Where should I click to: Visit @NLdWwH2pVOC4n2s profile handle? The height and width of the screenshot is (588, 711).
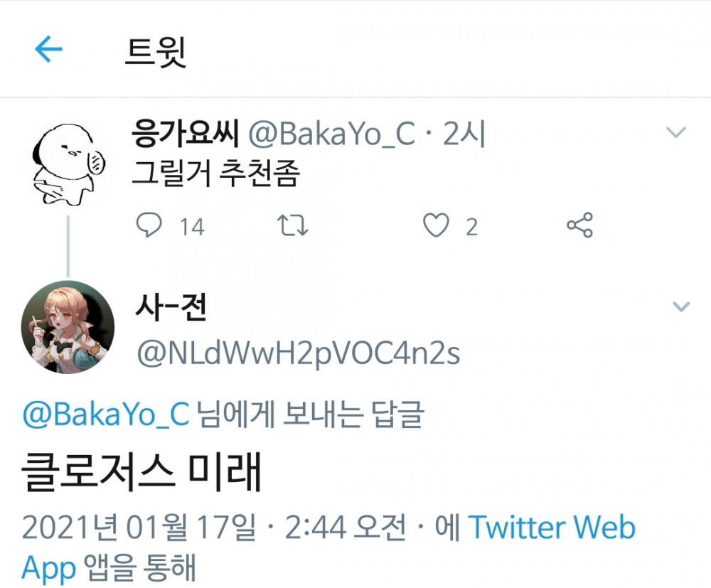[x=299, y=353]
